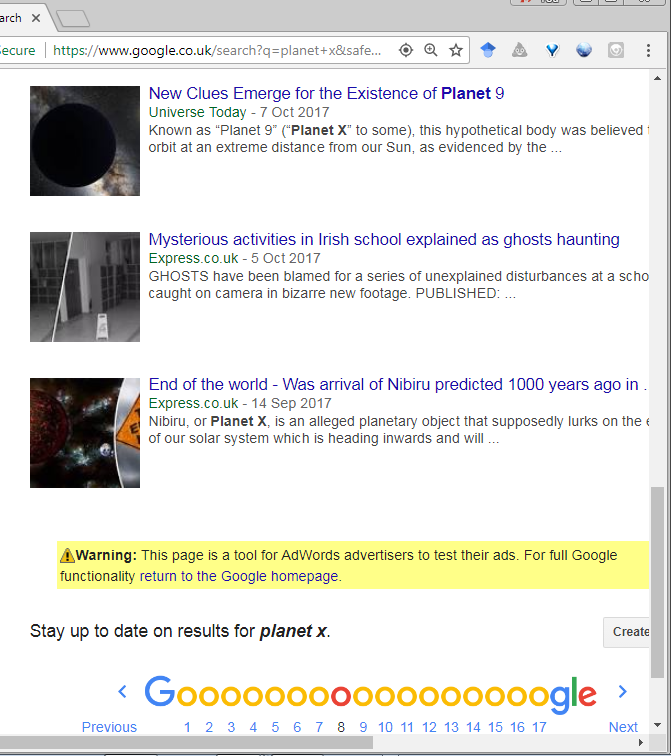Click the vertical scrollbar thumb
This screenshot has width=671, height=756.
pyautogui.click(x=657, y=580)
